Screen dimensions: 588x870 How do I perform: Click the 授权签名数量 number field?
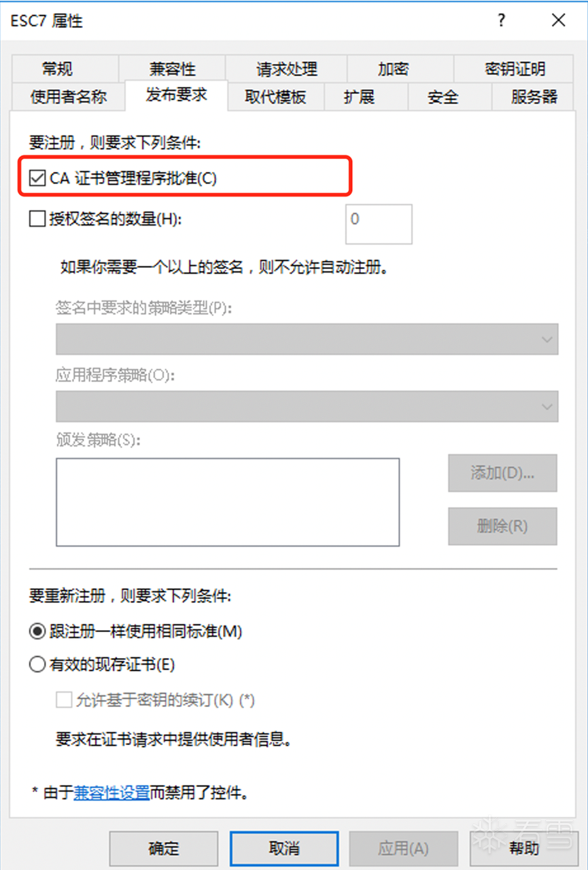(x=378, y=224)
